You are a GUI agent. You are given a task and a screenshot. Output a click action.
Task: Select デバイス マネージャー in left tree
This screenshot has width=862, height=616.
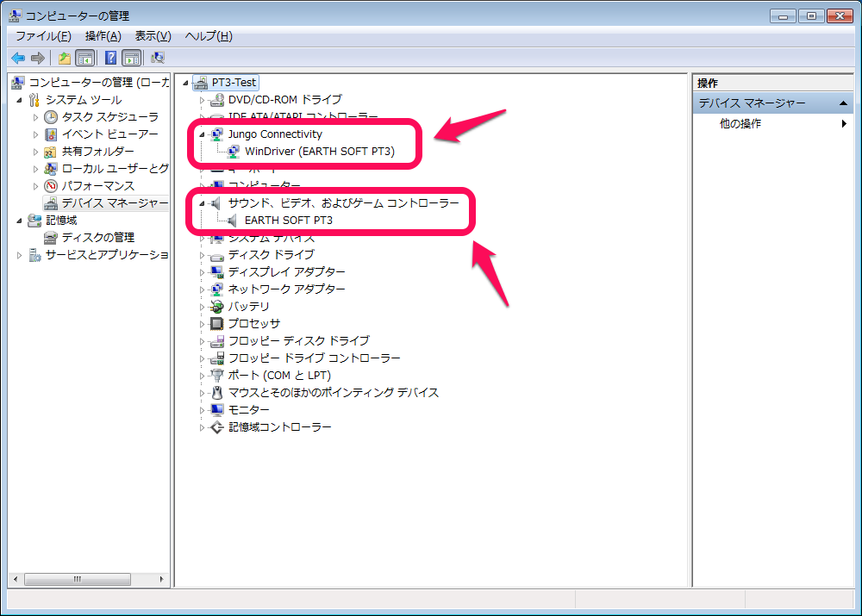point(115,203)
